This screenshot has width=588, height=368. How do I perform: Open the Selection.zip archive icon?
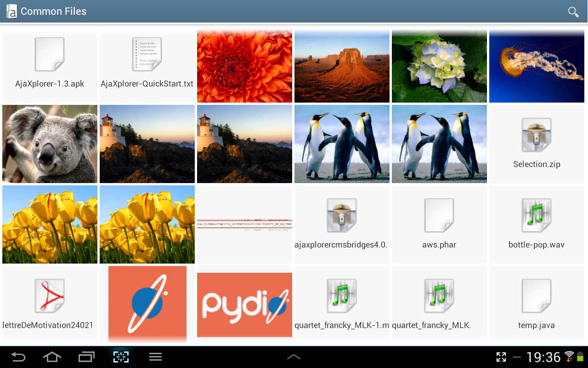(x=536, y=134)
